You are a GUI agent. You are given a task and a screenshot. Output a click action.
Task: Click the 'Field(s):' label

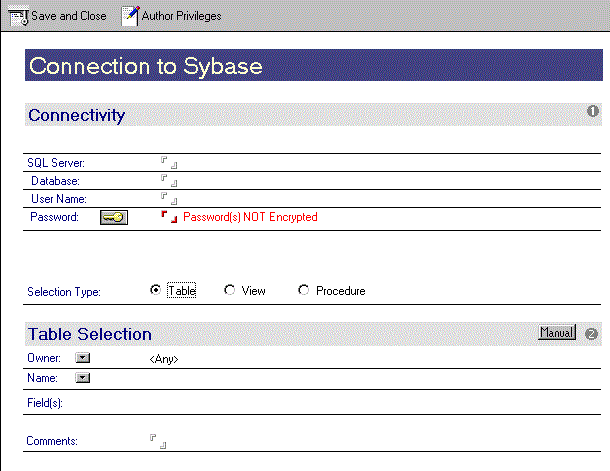click(x=45, y=403)
